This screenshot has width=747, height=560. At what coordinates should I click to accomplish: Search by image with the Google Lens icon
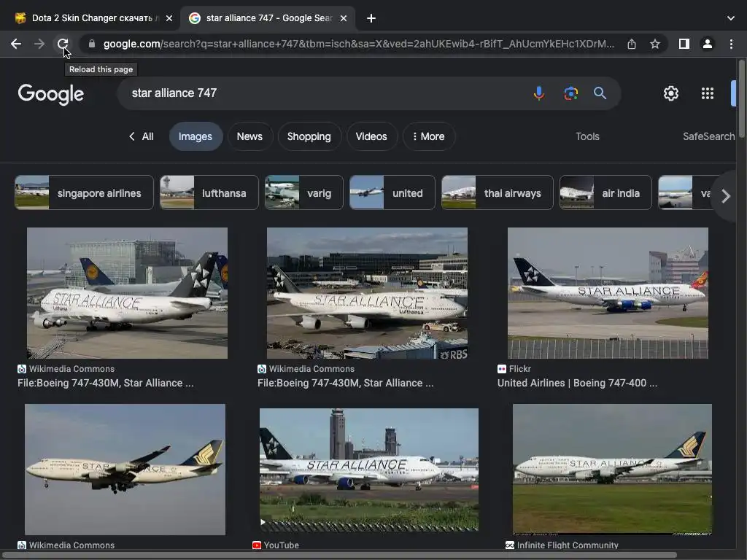(x=570, y=93)
